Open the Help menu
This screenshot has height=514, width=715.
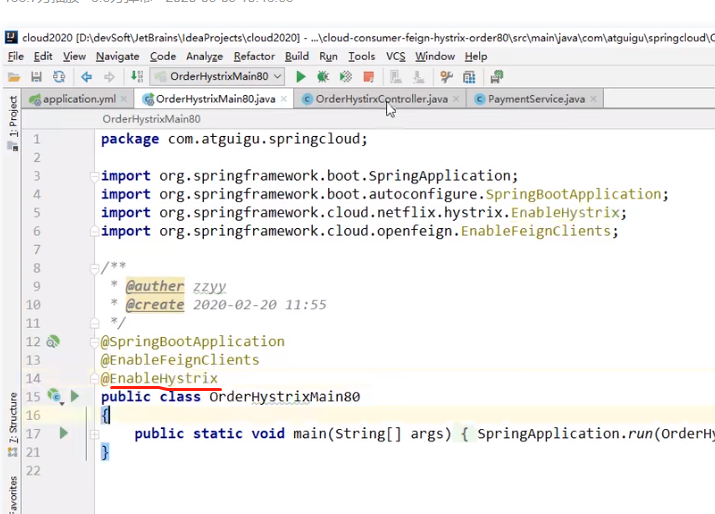tap(476, 57)
